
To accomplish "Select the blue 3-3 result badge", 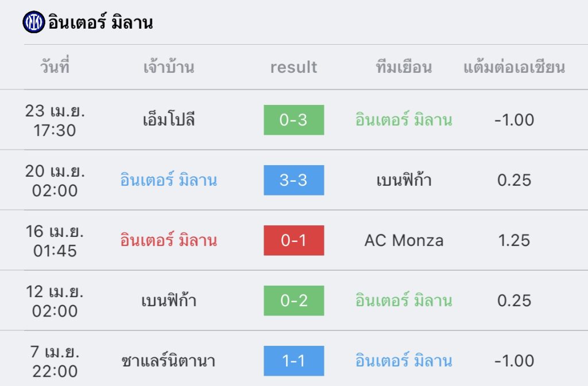I will [x=293, y=180].
